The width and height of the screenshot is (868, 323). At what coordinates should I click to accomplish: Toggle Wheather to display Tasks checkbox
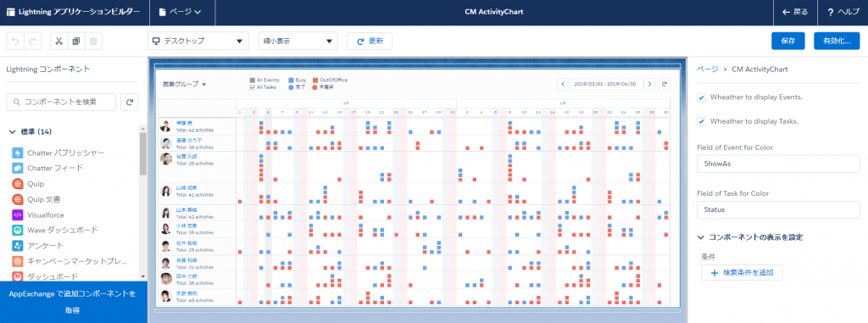(701, 121)
